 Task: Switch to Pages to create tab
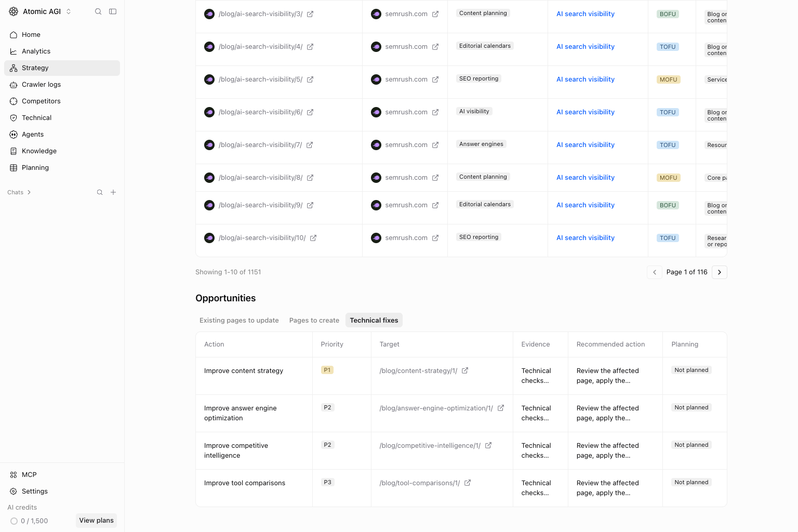tap(314, 320)
